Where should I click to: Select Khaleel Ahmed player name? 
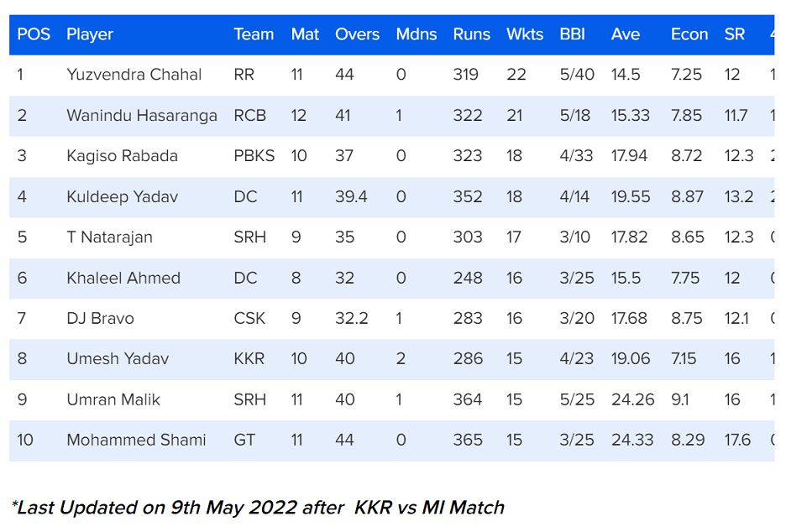[123, 278]
